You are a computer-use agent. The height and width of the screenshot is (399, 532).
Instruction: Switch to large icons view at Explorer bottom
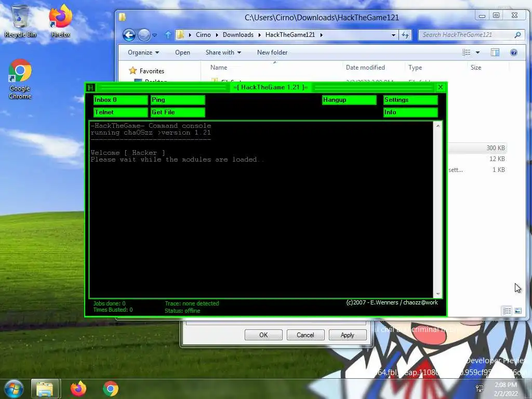[518, 311]
